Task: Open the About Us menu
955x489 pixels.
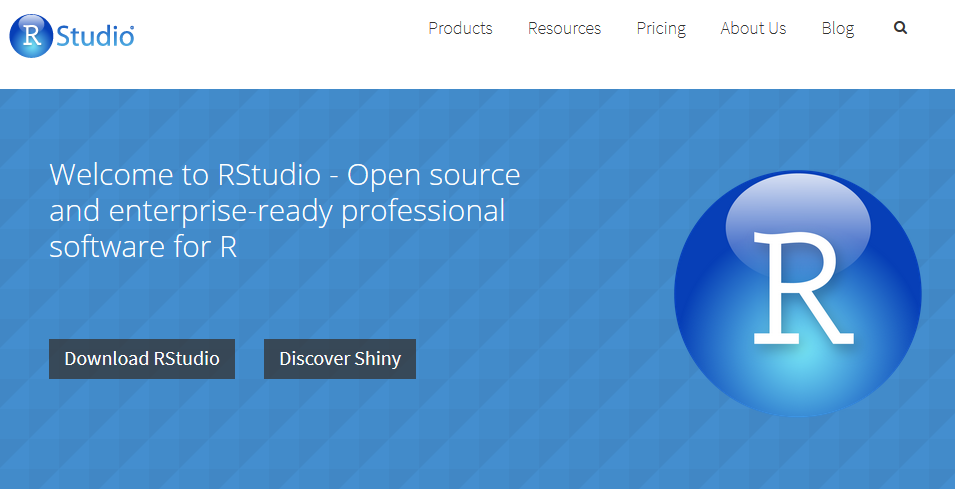Action: tap(753, 29)
